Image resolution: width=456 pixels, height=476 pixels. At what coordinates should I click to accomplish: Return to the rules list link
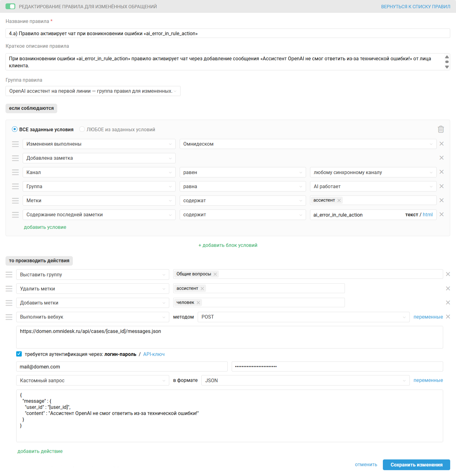[x=416, y=6]
